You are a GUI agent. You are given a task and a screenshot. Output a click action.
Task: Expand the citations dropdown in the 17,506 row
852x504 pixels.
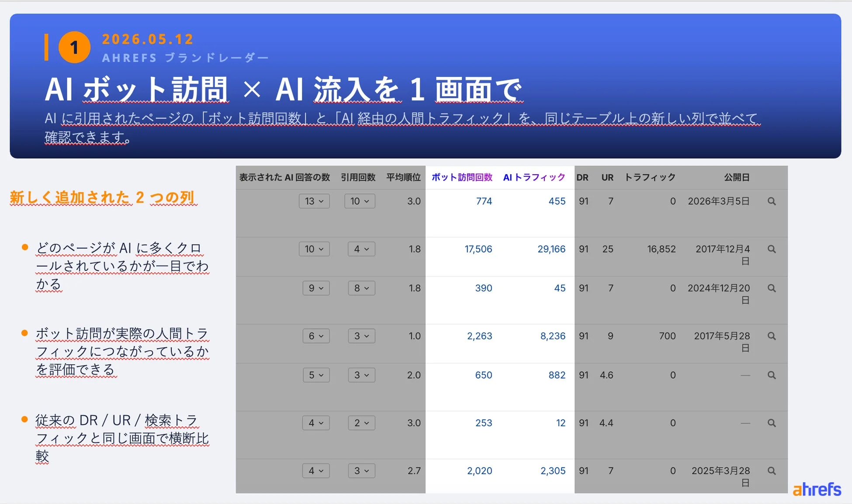[x=361, y=249]
